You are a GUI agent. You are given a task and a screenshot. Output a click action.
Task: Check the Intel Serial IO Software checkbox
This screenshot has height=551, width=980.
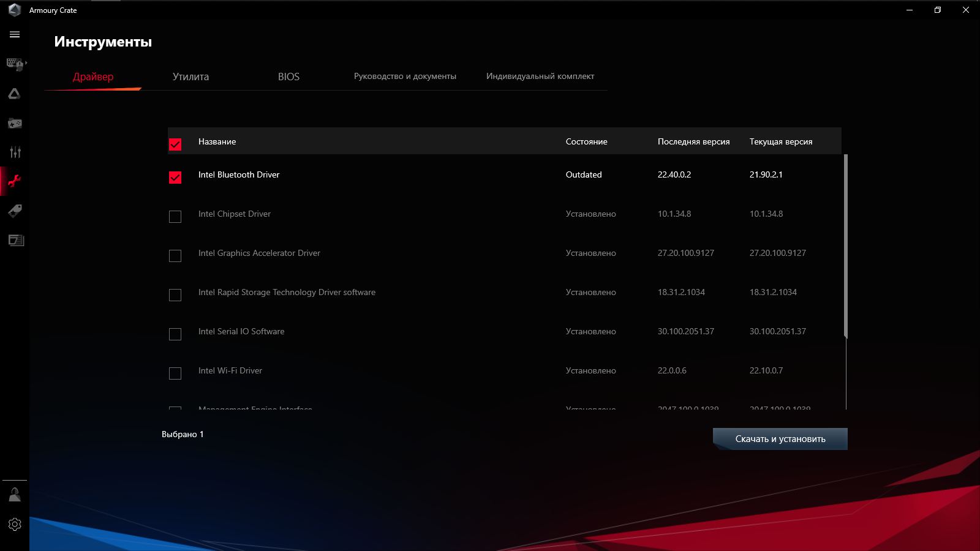pyautogui.click(x=175, y=334)
